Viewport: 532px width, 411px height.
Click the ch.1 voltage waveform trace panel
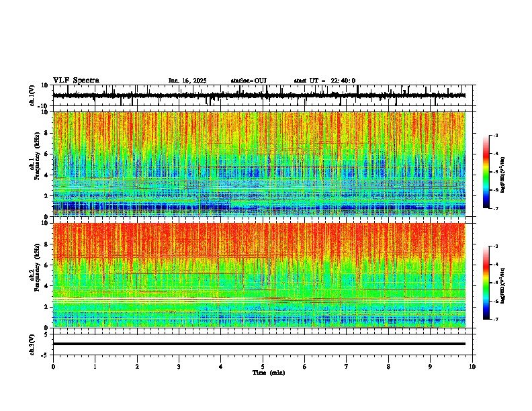pyautogui.click(x=264, y=95)
